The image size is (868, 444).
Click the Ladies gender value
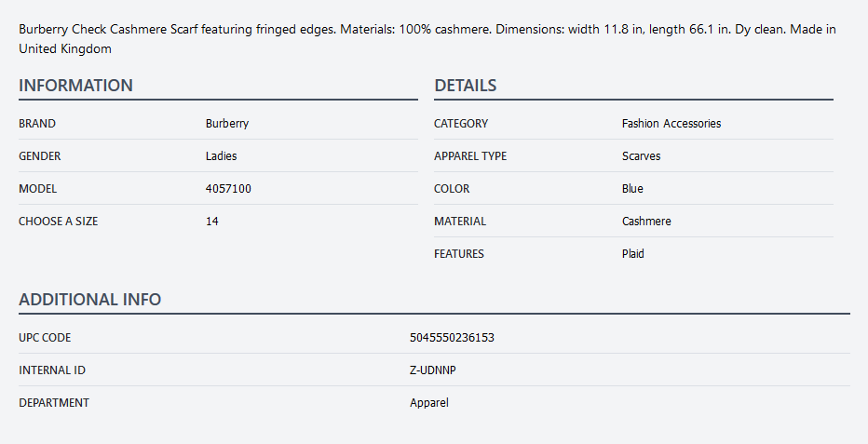[222, 156]
